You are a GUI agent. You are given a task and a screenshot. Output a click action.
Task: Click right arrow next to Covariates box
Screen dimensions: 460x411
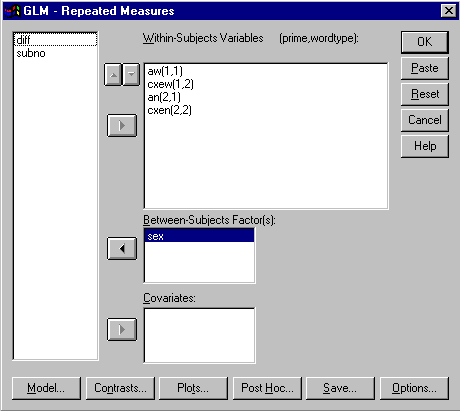pos(122,329)
